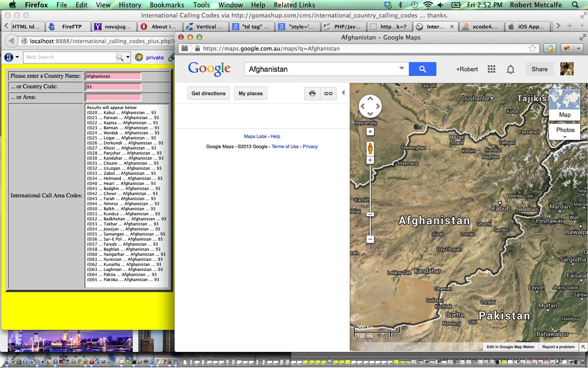The height and width of the screenshot is (368, 588).
Task: Open the Bookmarks menu
Action: pyautogui.click(x=167, y=5)
